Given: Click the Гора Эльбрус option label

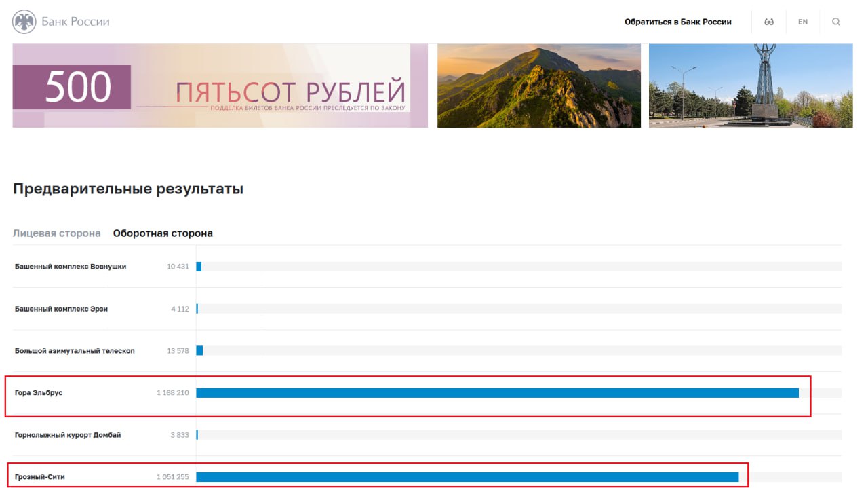Looking at the screenshot, I should [x=39, y=393].
